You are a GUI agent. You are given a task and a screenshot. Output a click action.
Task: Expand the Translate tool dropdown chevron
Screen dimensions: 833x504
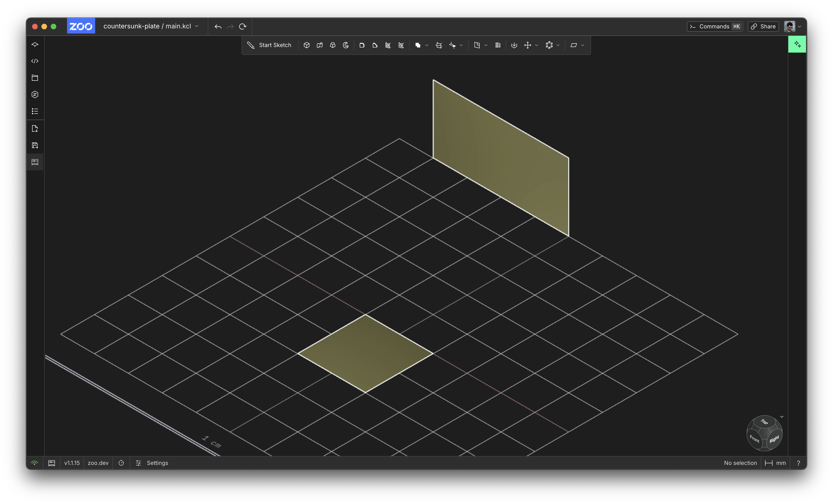[x=536, y=45]
